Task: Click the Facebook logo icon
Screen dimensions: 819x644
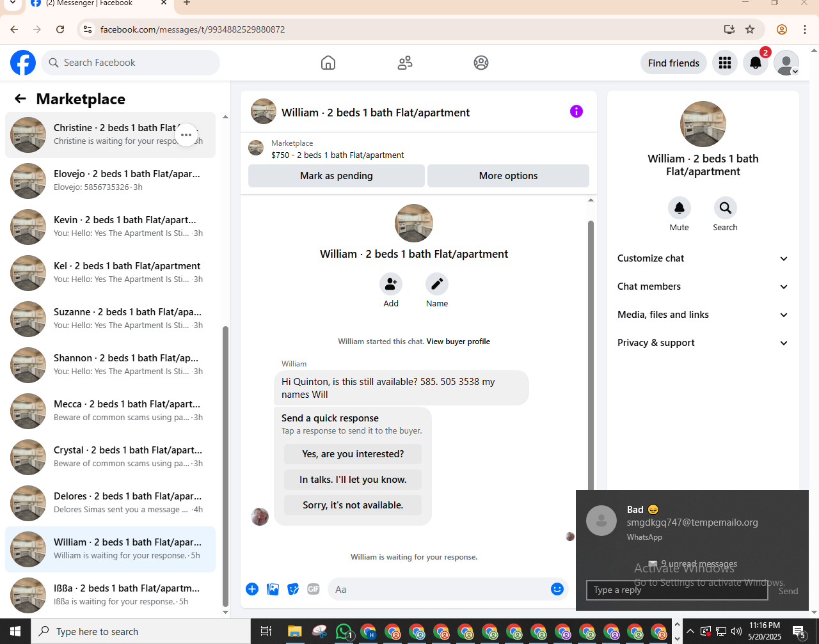Action: tap(23, 63)
